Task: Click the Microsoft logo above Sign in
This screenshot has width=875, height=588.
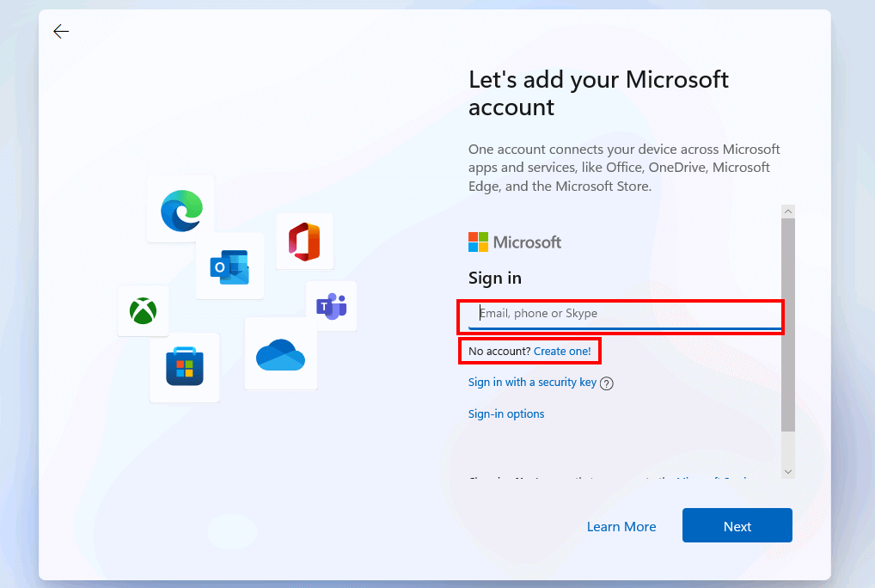Action: click(x=514, y=242)
